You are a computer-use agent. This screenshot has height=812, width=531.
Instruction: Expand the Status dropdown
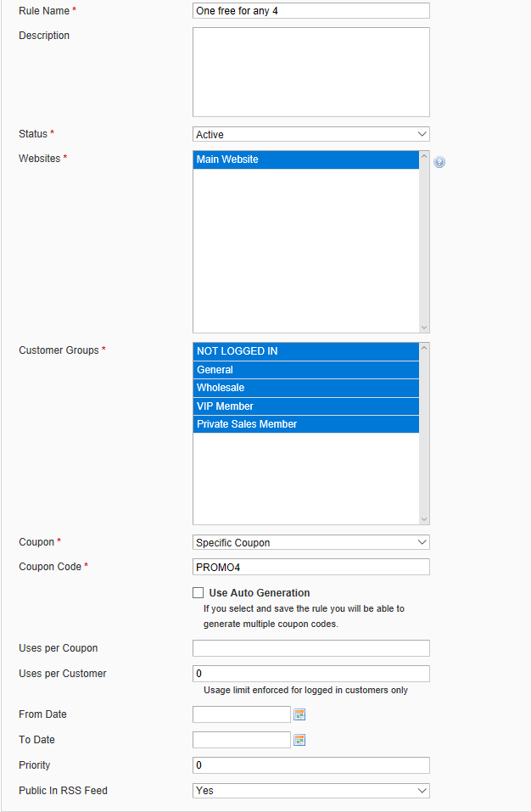click(310, 134)
